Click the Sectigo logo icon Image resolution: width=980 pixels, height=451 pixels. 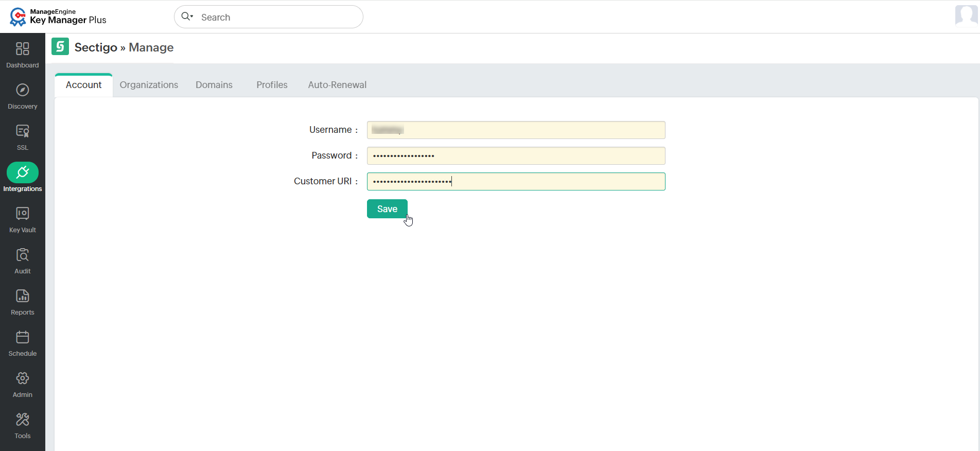[60, 46]
